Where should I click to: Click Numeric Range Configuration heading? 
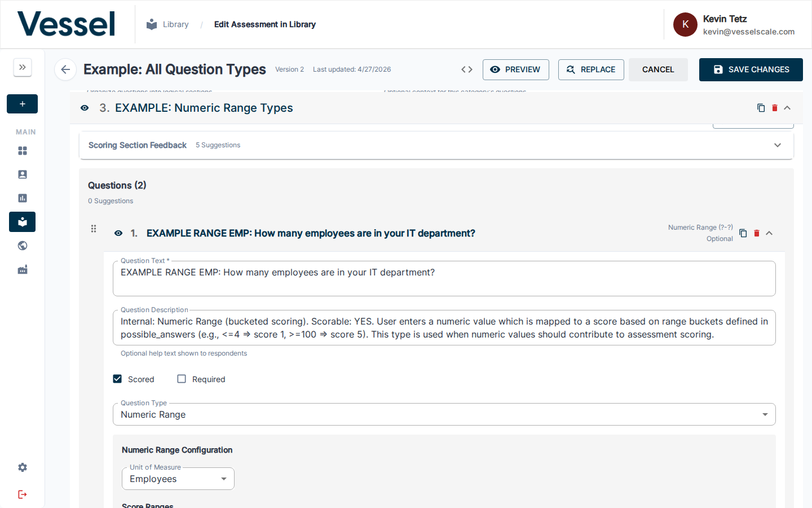[177, 450]
